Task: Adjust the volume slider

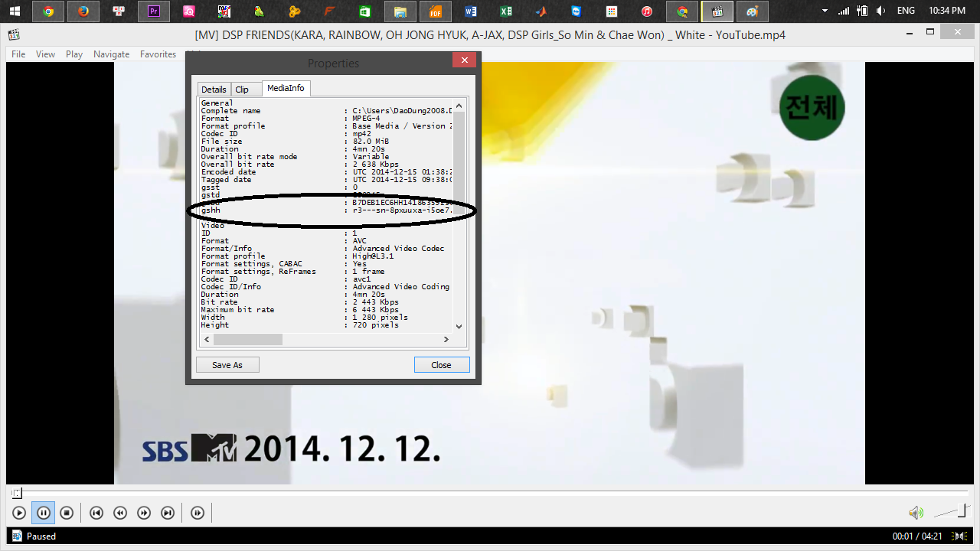Action: 951,511
